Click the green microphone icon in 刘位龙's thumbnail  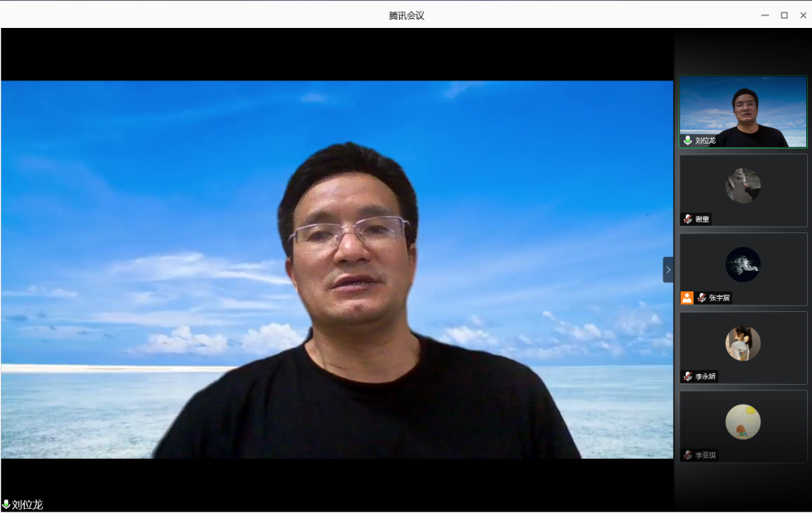coord(687,140)
